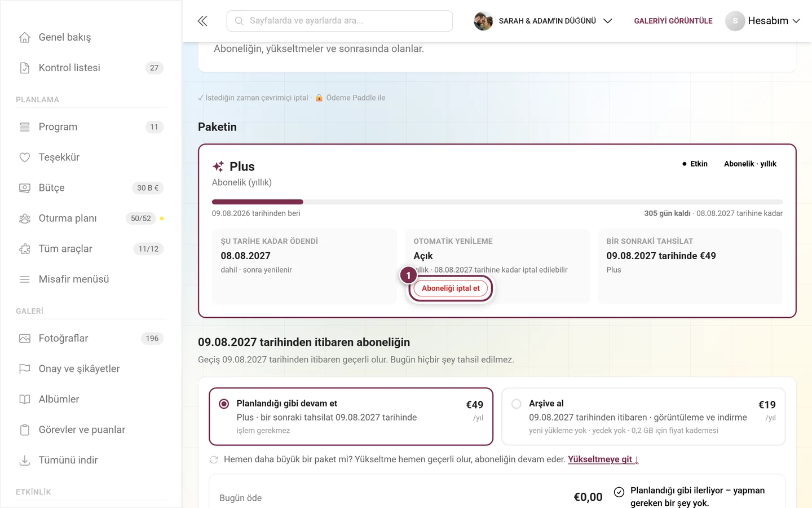Open Sarah & Adam'ın Düğünü event dropdown
Image resolution: width=812 pixels, height=508 pixels.
(543, 21)
